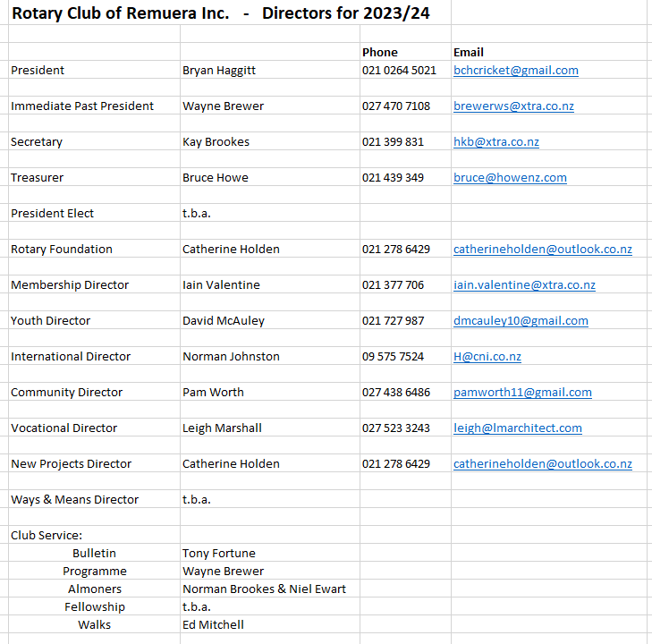Open Rotary Foundation row's catherineholden@outlook.co.nz link
Viewport: 652px width, 644px height.
[543, 249]
